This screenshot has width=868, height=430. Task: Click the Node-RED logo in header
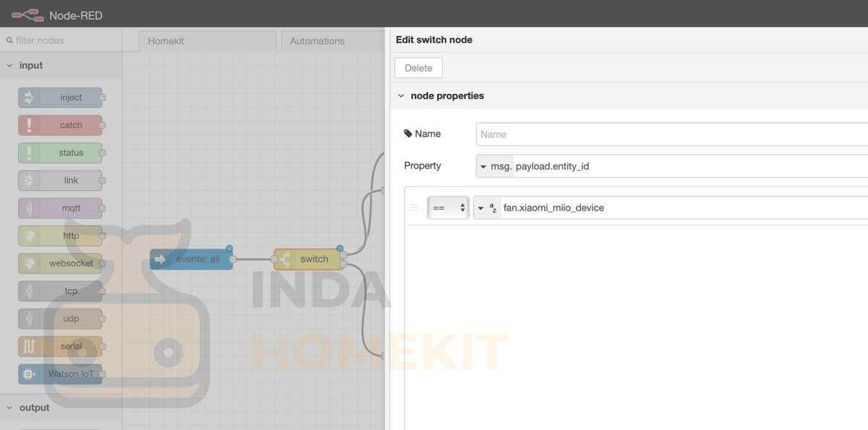click(27, 14)
